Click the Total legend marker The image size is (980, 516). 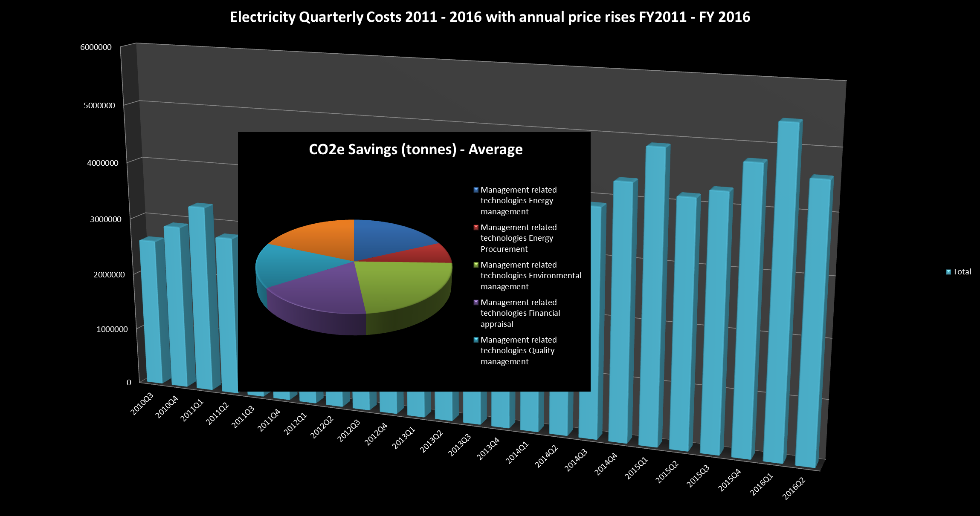coord(948,272)
